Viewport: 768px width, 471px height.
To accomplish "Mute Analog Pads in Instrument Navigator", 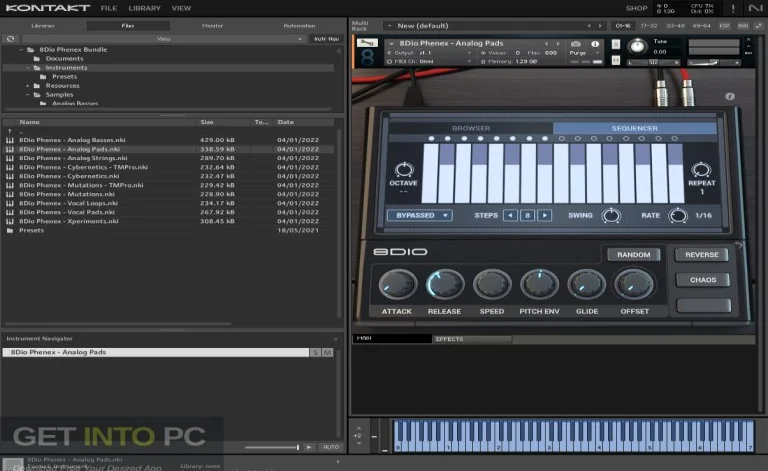I will (x=327, y=353).
